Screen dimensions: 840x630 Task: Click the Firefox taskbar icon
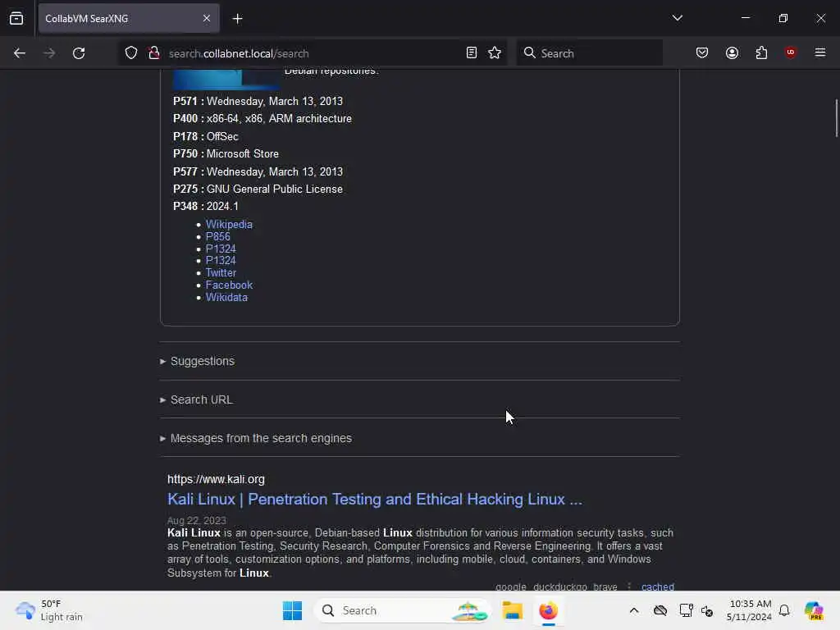tap(548, 610)
